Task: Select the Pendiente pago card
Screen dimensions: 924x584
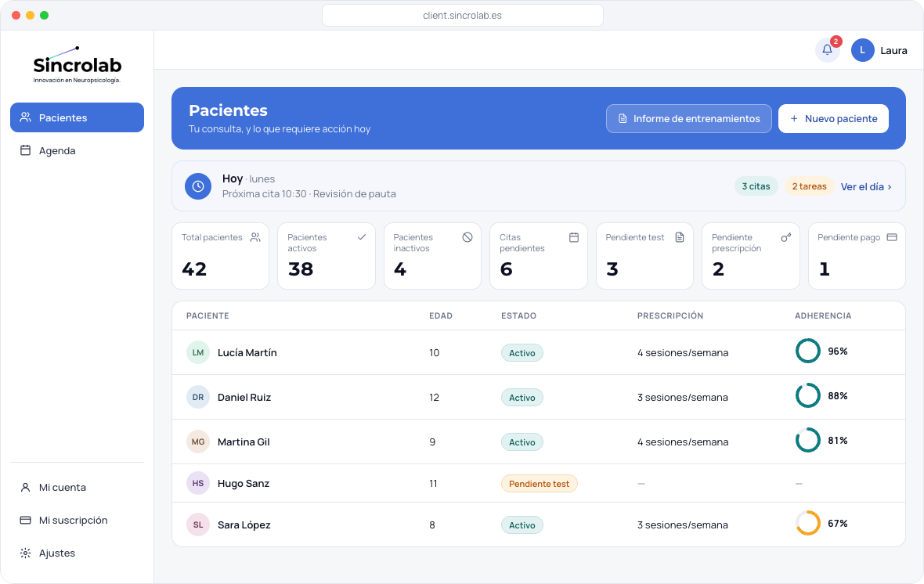Action: (x=857, y=256)
